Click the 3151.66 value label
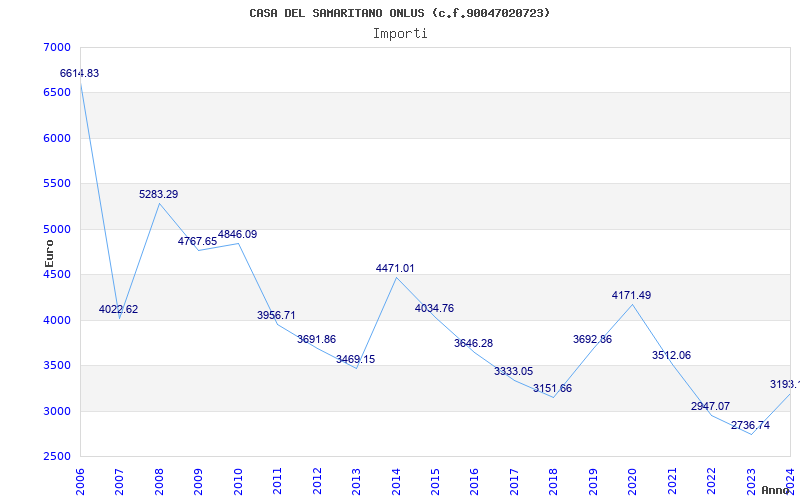The image size is (800, 500). tap(553, 389)
